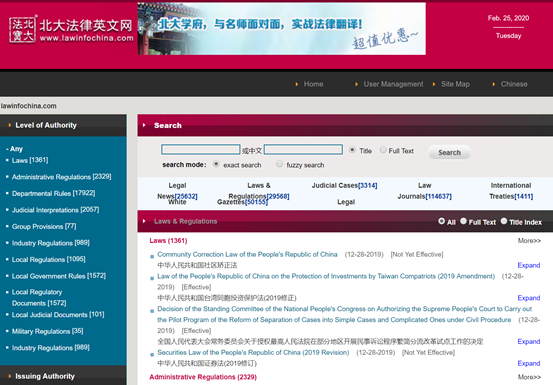Choose exact search mode
Image resolution: width=553 pixels, height=385 pixels.
click(x=216, y=164)
